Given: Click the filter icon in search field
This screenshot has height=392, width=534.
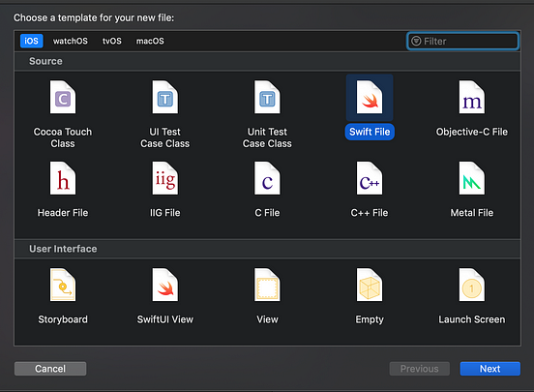Looking at the screenshot, I should 416,41.
